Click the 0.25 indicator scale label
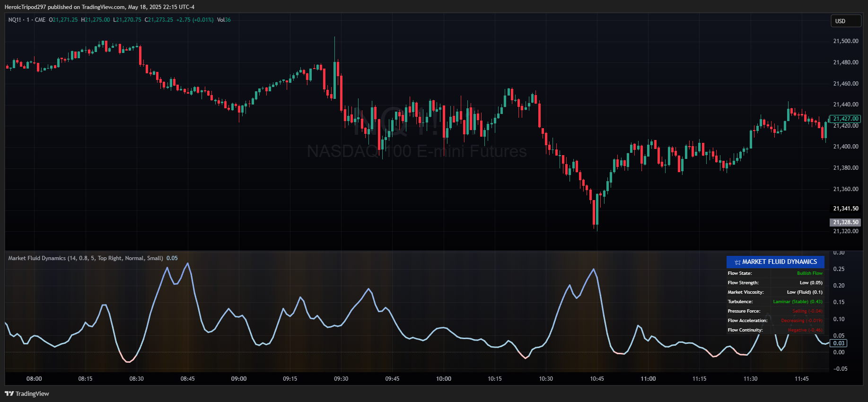Viewport: 868px width, 402px height. click(839, 269)
